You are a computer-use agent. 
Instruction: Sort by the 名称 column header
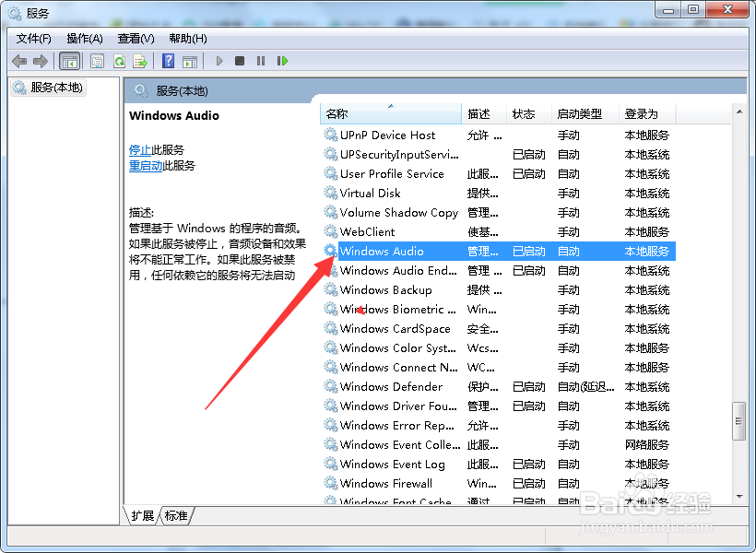point(391,113)
